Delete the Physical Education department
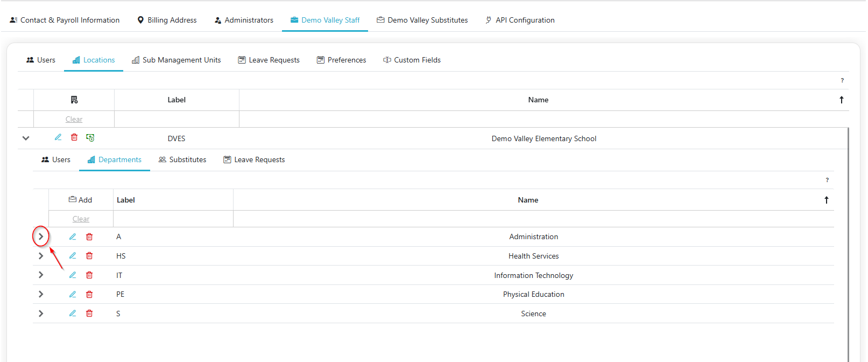Image resolution: width=868 pixels, height=362 pixels. click(89, 295)
